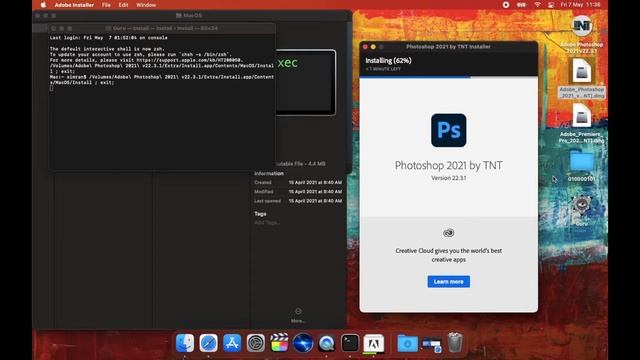Click 'Photoshop 2021 by TNT' heading
Screen dimensions: 640x360
pos(449,165)
